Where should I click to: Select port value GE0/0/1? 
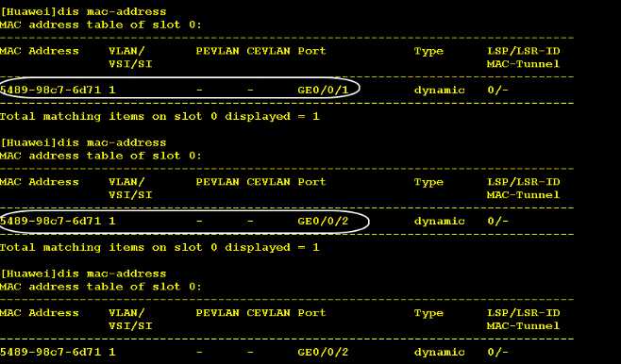[323, 91]
